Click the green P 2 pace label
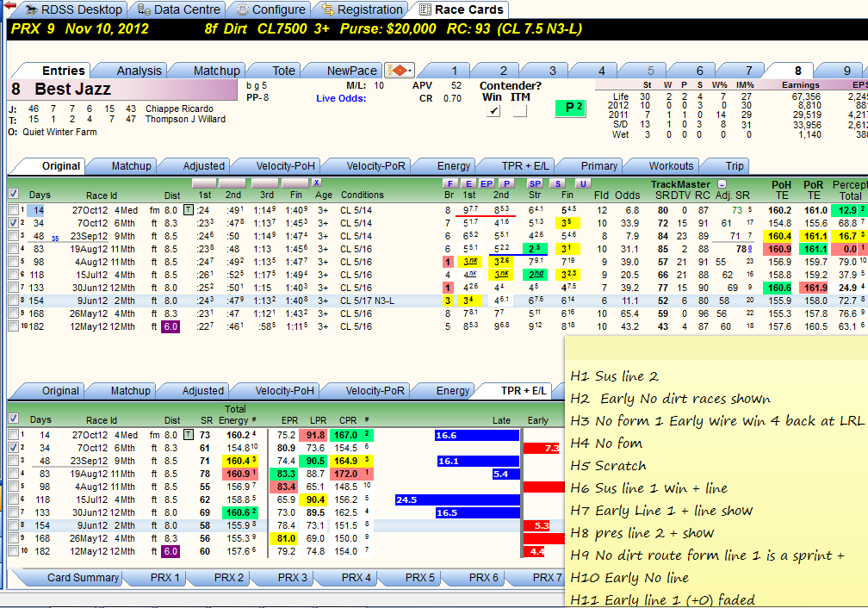Image resolution: width=868 pixels, height=608 pixels. 570,108
